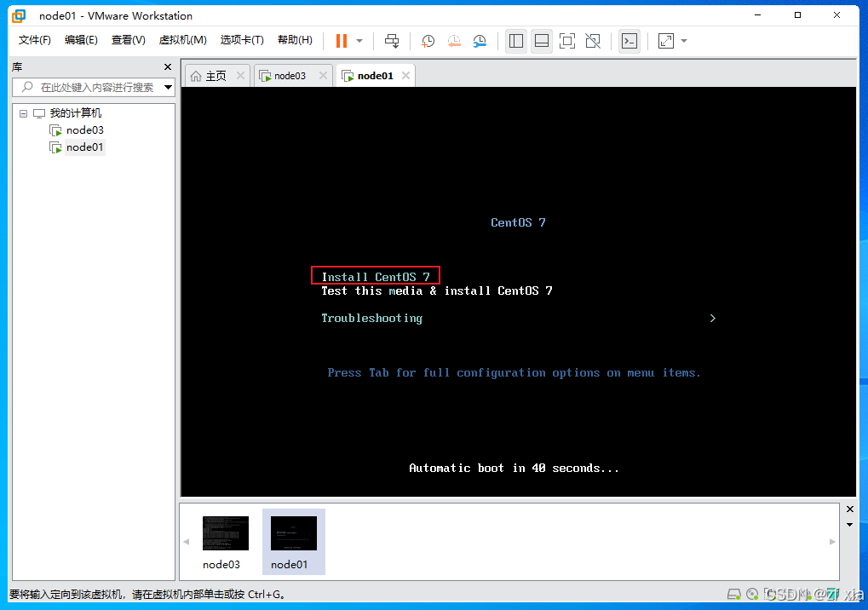Screen dimensions: 868x610
Task: Enter full screen mode
Action: coord(566,41)
